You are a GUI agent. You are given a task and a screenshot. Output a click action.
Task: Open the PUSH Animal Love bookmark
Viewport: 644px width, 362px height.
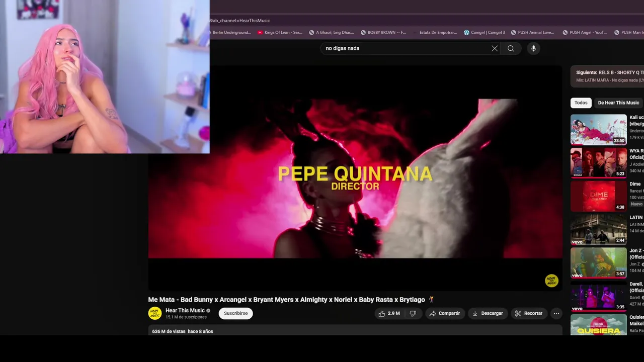[534, 32]
